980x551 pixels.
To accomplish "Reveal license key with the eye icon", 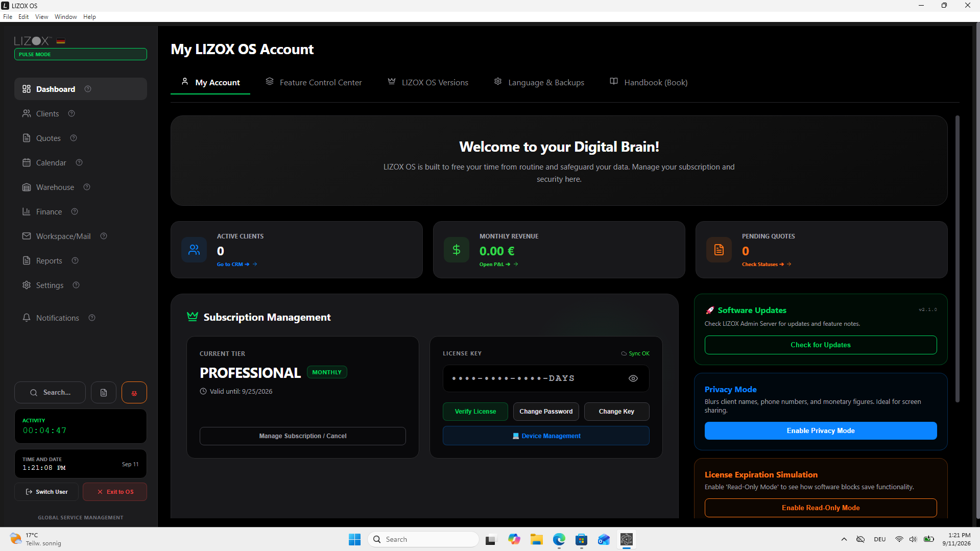I will pos(633,378).
